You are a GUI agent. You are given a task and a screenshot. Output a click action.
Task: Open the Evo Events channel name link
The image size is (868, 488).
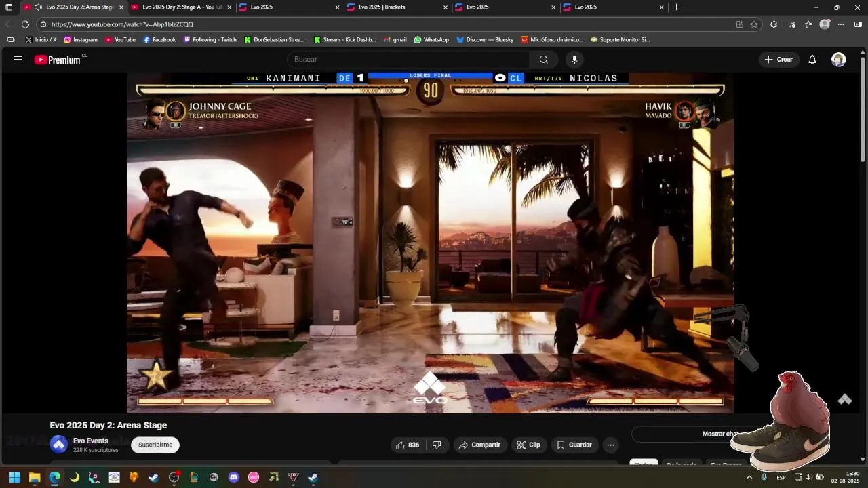(x=91, y=441)
